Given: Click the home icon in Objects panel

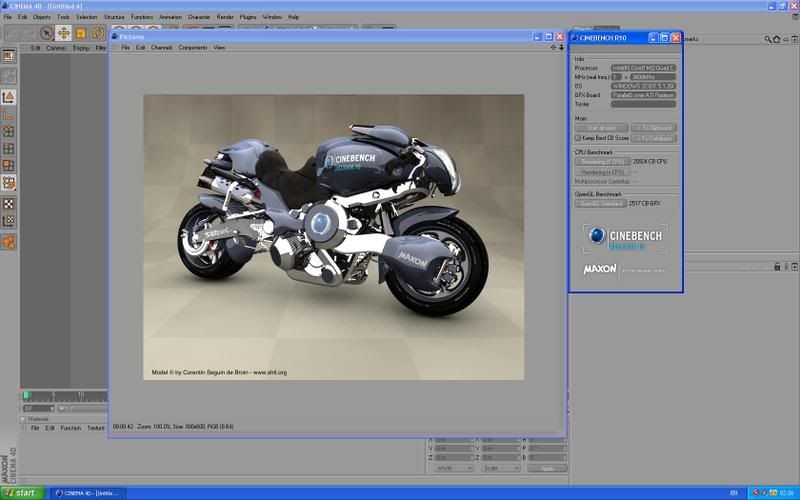Looking at the screenshot, I should (x=778, y=39).
